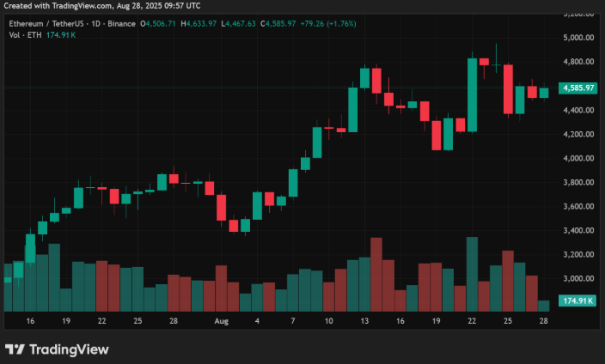Click the Binance exchange label

(121, 24)
